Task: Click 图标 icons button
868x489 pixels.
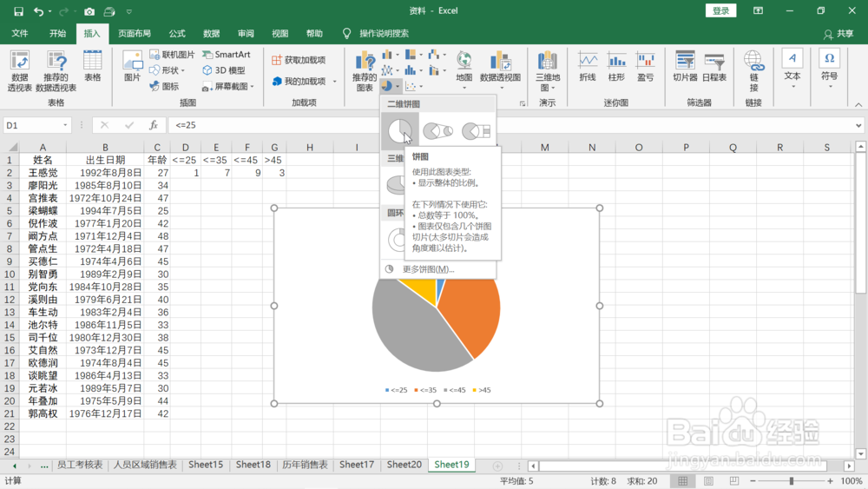Action: pyautogui.click(x=164, y=86)
